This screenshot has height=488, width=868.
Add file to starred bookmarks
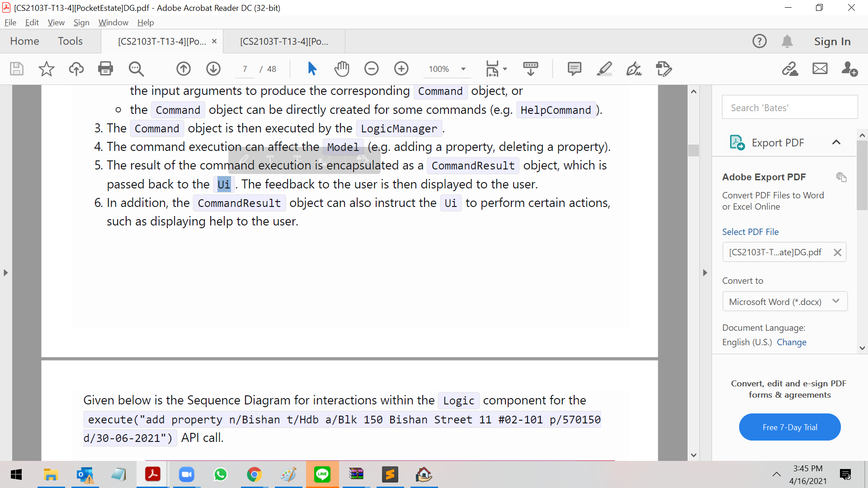pyautogui.click(x=46, y=69)
